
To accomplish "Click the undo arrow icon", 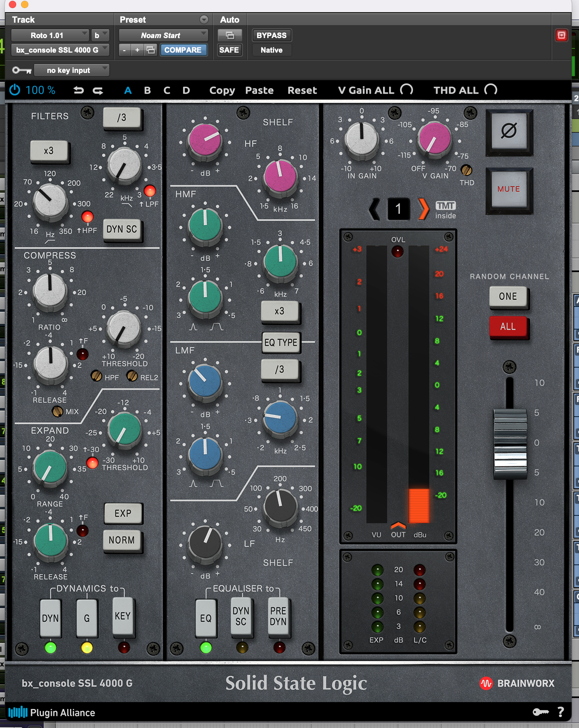I will coord(79,90).
